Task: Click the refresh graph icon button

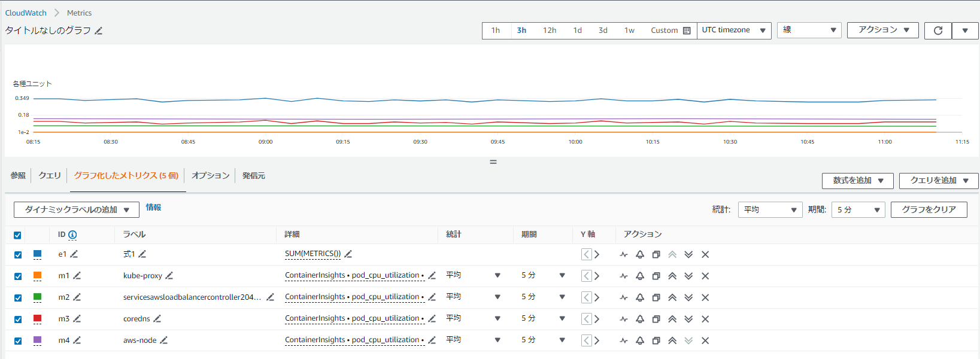Action: point(938,31)
